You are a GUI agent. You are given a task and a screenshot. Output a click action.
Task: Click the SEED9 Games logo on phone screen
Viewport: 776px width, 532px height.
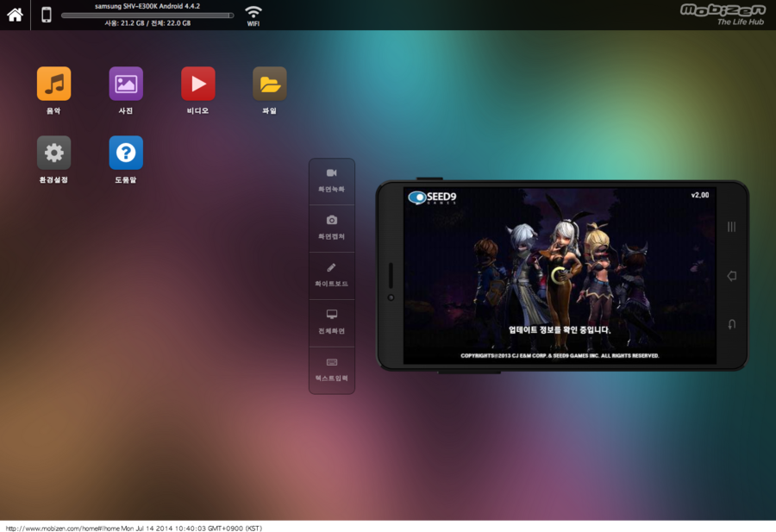coord(432,197)
